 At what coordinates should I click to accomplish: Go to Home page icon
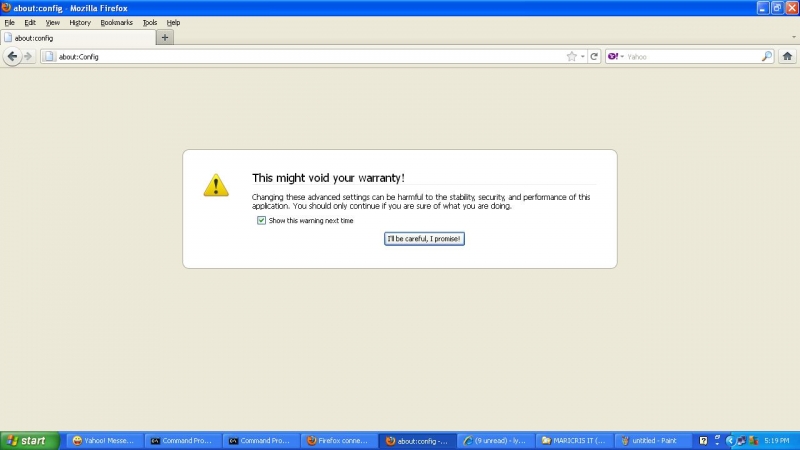787,56
